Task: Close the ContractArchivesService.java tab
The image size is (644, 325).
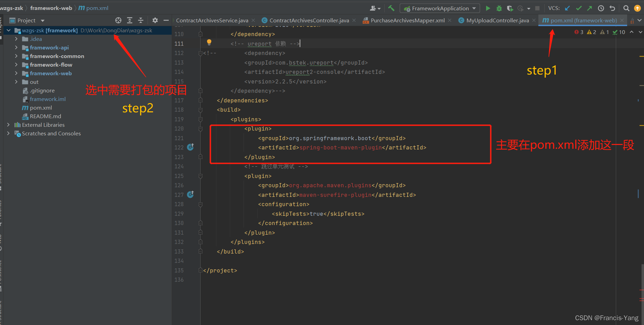Action: (x=253, y=21)
